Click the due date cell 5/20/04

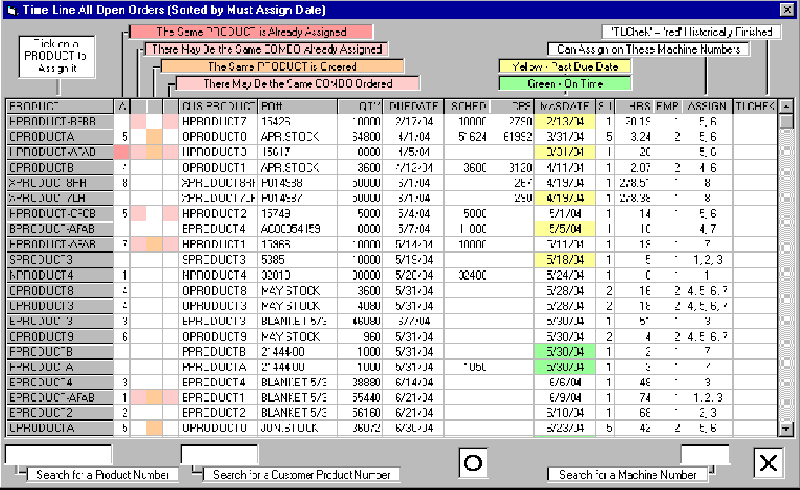click(x=413, y=275)
